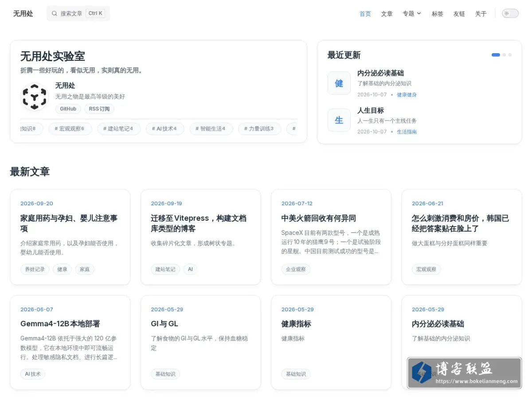
Task: Click 基础知识 tag on GI与GL card
Action: [165, 374]
